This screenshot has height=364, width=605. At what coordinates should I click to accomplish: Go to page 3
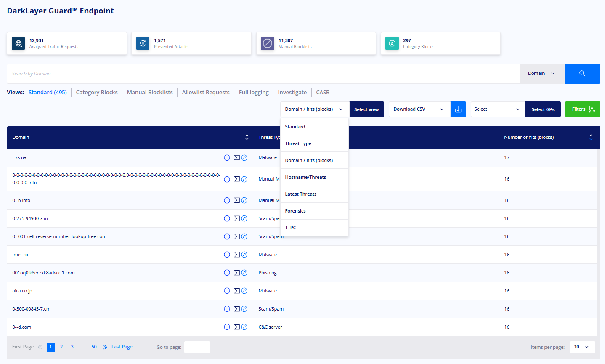point(72,347)
